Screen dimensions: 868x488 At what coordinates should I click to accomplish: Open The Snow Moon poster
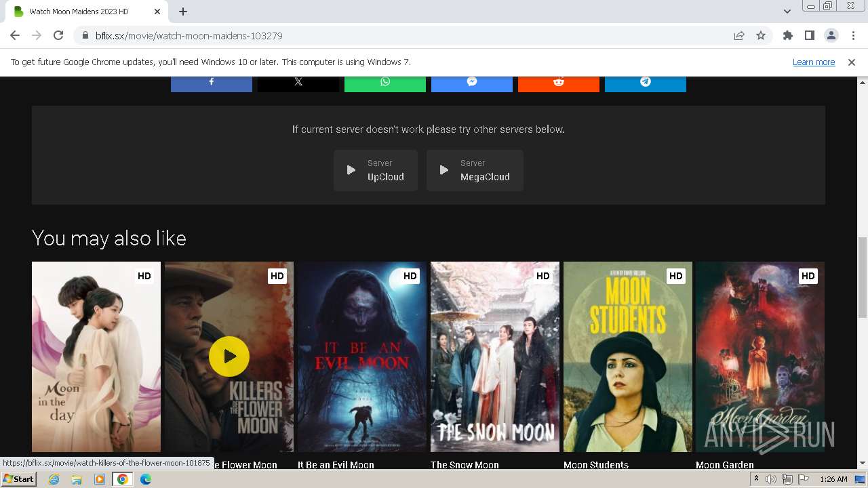[x=495, y=357]
